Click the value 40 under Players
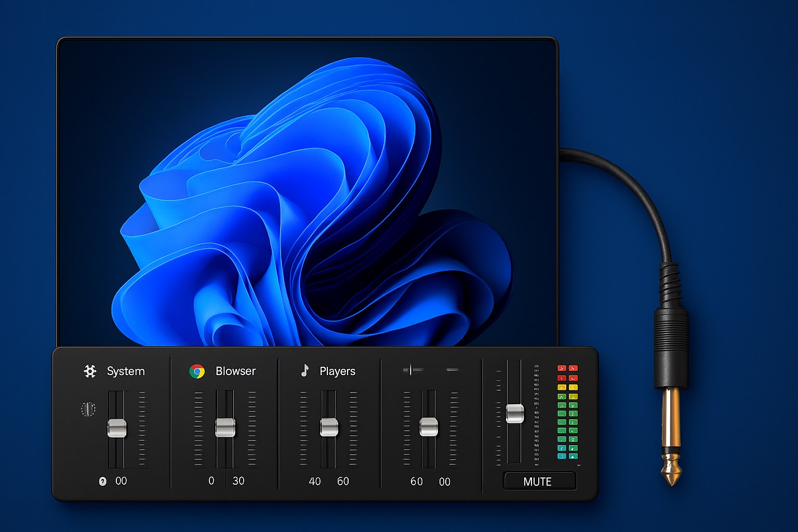This screenshot has width=798, height=532. pos(315,481)
